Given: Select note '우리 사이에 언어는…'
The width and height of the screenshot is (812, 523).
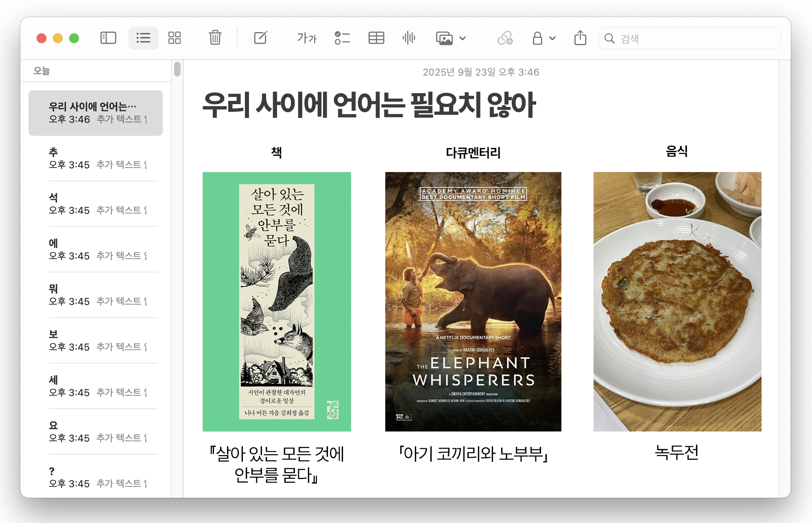Looking at the screenshot, I should tap(96, 113).
